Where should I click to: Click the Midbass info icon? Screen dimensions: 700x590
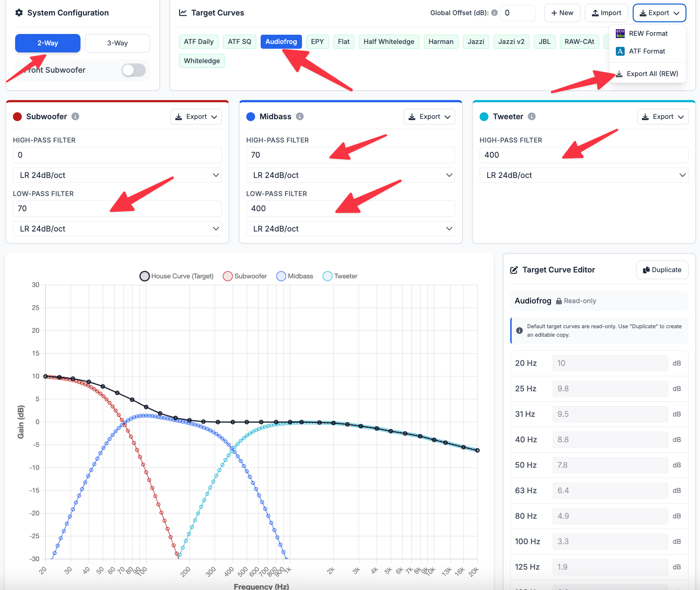click(x=300, y=117)
